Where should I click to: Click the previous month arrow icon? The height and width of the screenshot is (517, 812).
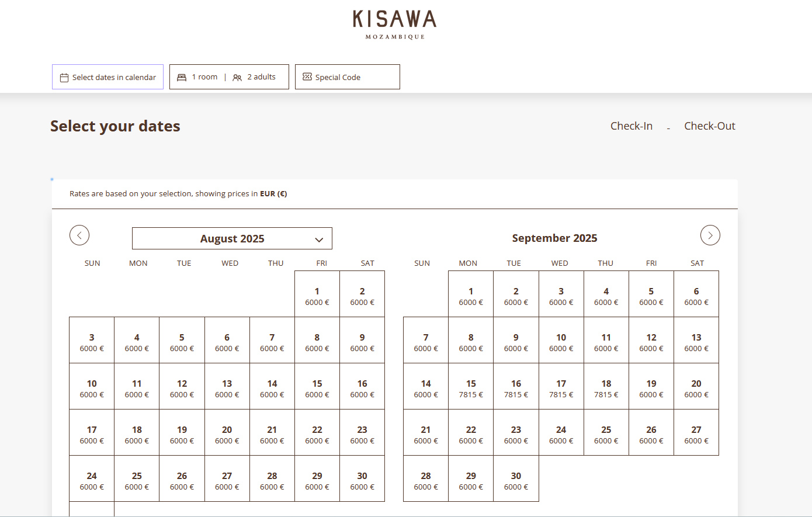coord(79,235)
